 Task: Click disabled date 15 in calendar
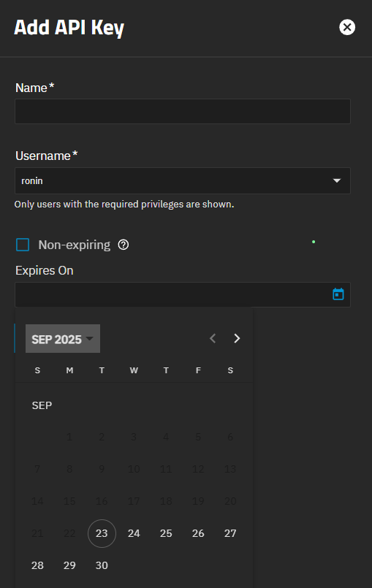[69, 501]
